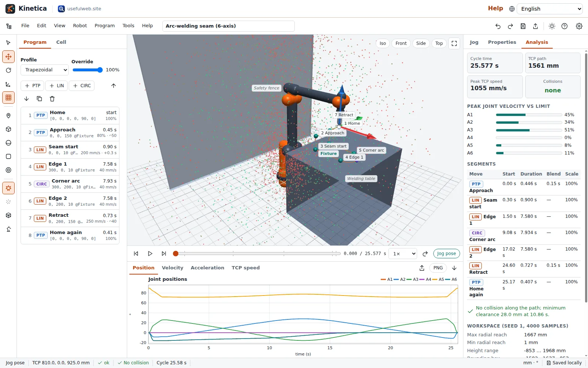Play the simulation

click(150, 254)
